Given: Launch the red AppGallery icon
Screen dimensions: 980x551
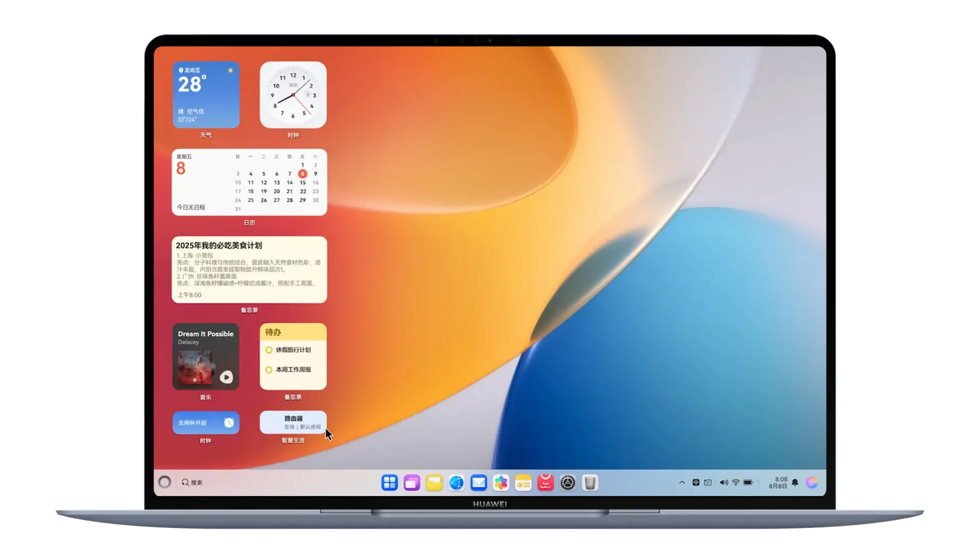Looking at the screenshot, I should [546, 483].
